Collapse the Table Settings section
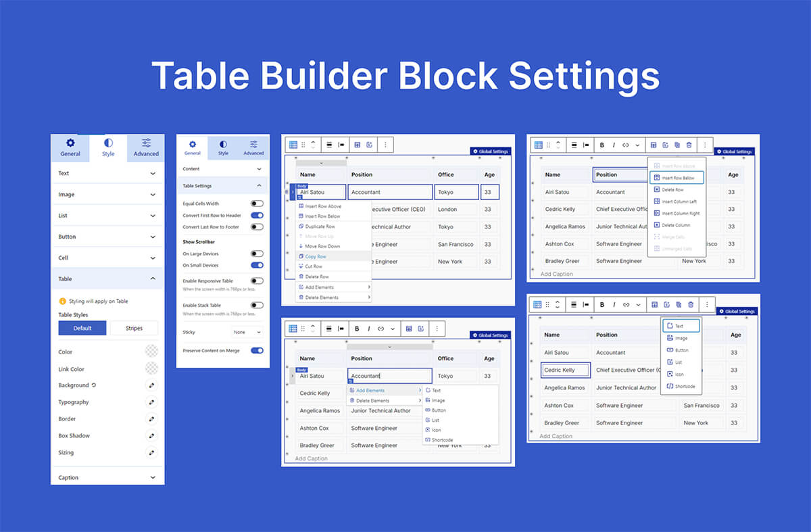Screen dimensions: 811x532 [222, 186]
